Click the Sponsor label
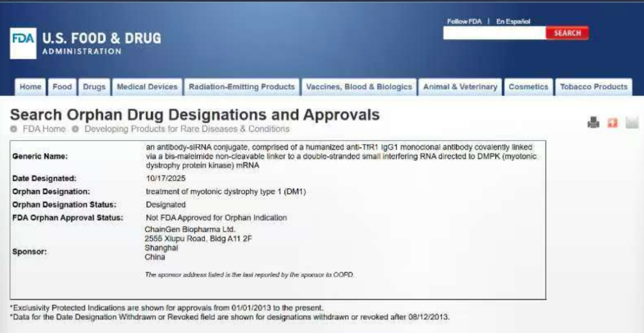The image size is (644, 333). tap(30, 252)
